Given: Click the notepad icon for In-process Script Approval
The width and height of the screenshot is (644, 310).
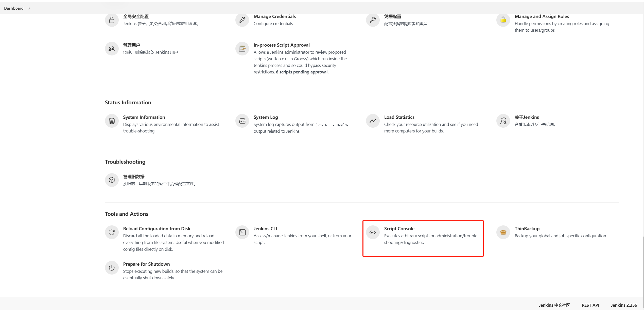Looking at the screenshot, I should [x=242, y=49].
